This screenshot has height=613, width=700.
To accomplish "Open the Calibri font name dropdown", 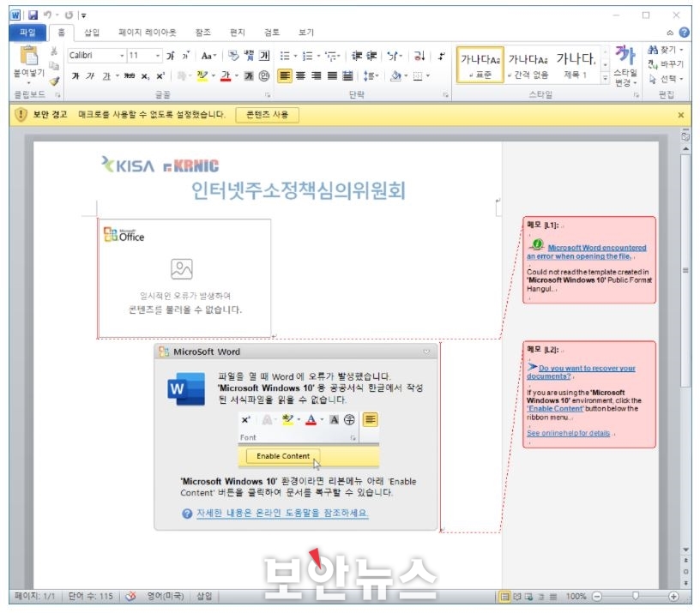I will (x=122, y=56).
